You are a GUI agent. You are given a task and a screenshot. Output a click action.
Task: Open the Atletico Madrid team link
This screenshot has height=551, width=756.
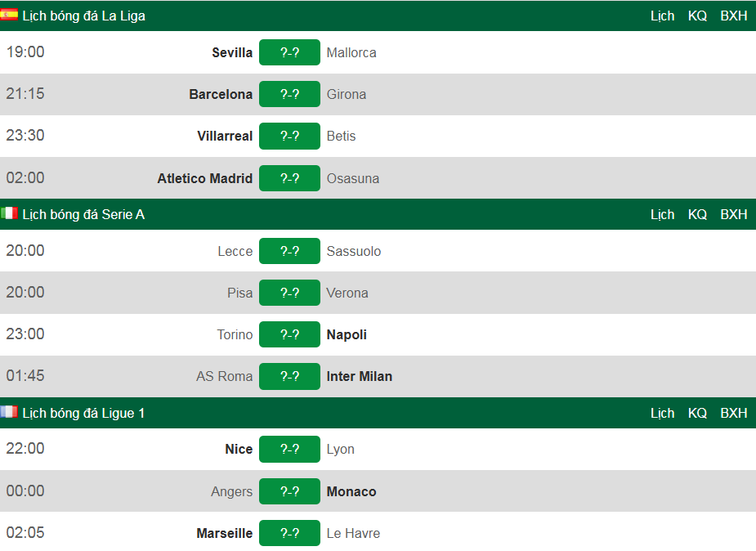tap(204, 178)
